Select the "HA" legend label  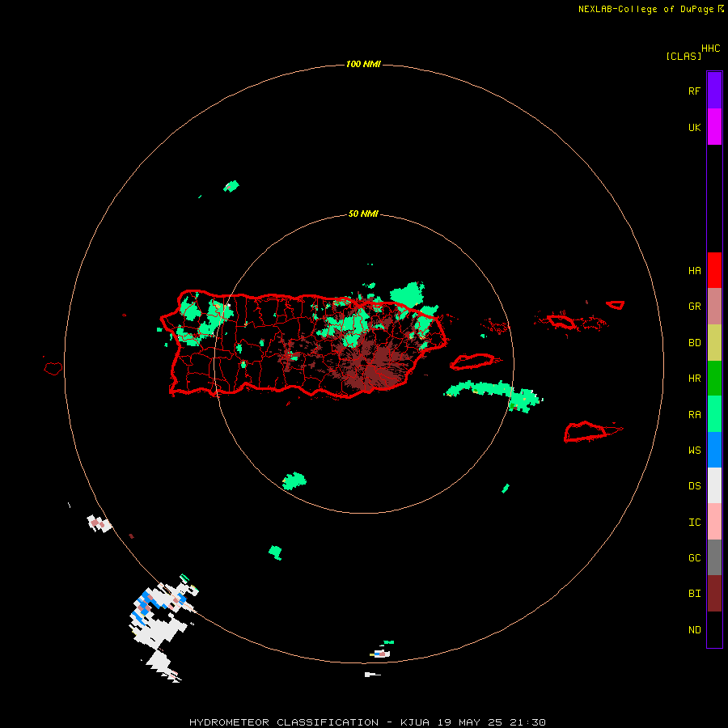694,271
